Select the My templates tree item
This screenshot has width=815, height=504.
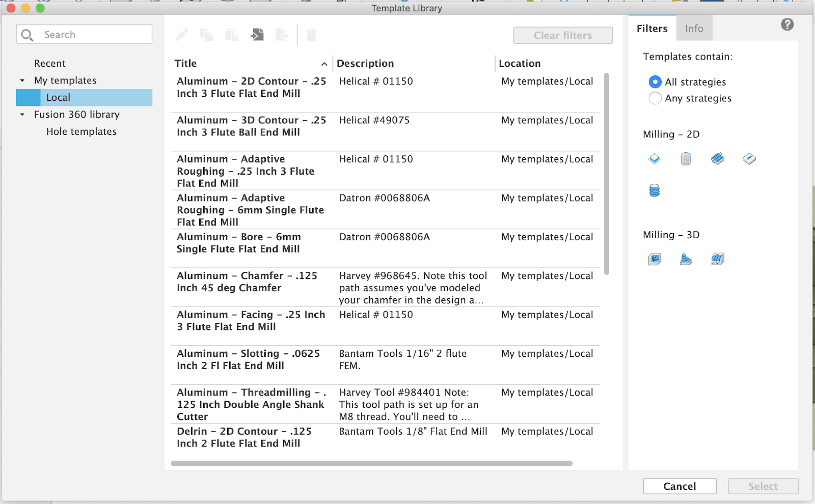click(65, 80)
